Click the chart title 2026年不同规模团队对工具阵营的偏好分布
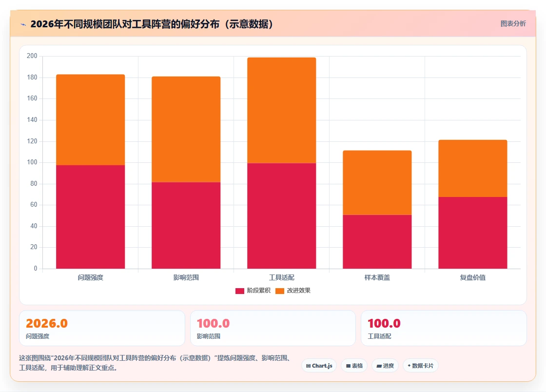 click(152, 24)
